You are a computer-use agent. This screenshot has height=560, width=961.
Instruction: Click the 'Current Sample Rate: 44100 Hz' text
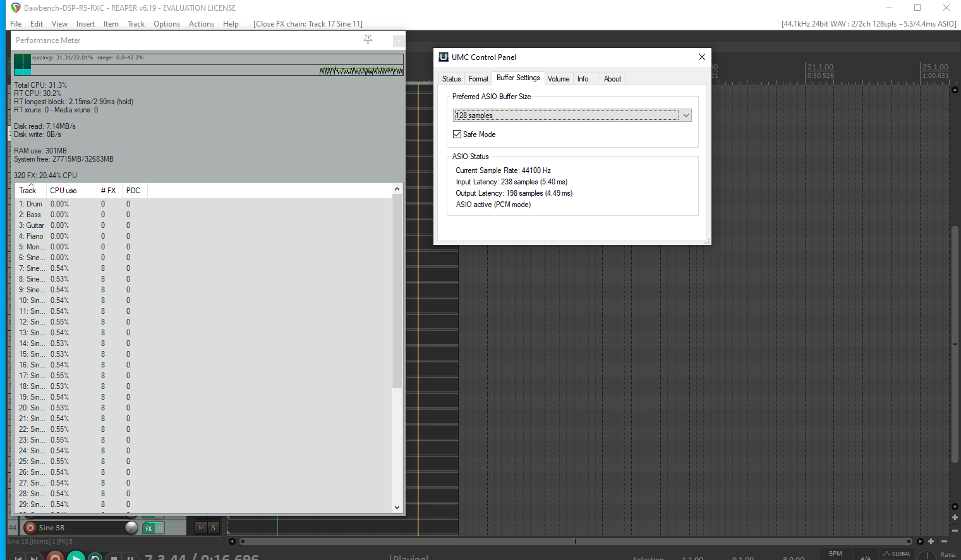coord(503,170)
